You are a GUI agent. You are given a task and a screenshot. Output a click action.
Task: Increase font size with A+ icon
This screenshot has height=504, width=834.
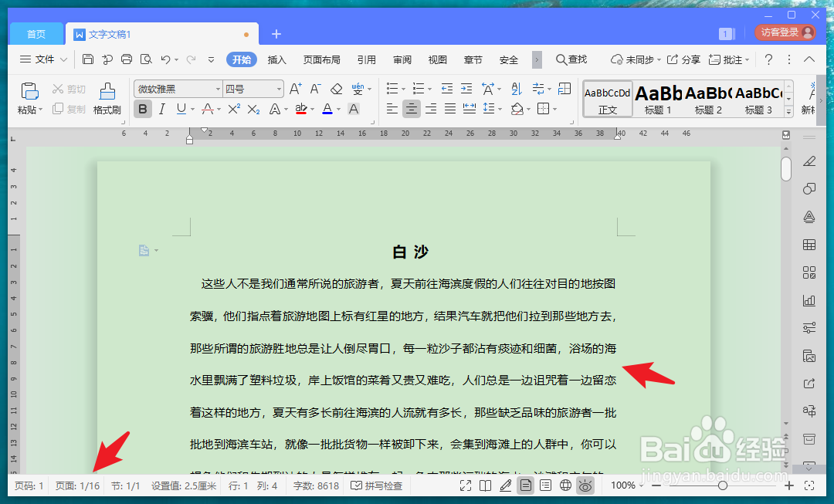coord(296,89)
